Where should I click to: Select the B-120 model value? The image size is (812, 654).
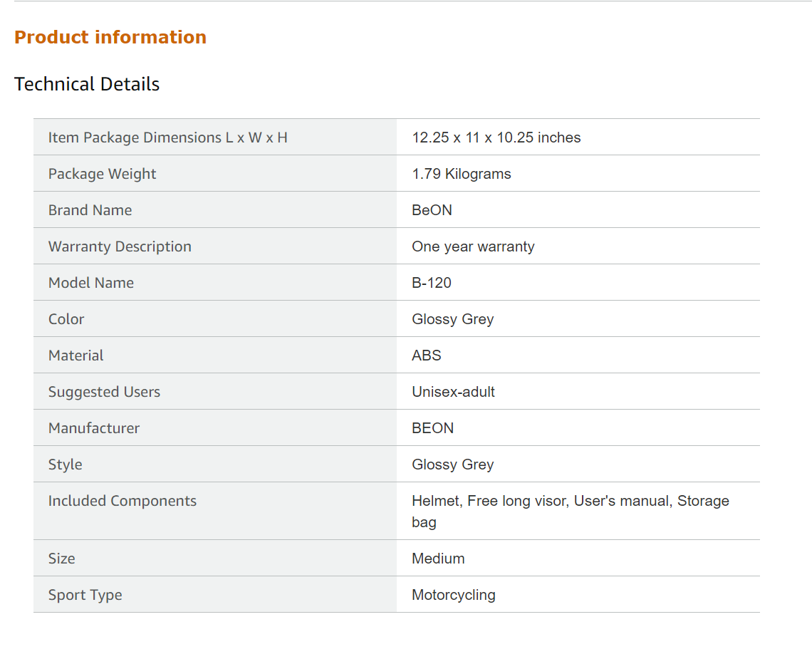(431, 283)
